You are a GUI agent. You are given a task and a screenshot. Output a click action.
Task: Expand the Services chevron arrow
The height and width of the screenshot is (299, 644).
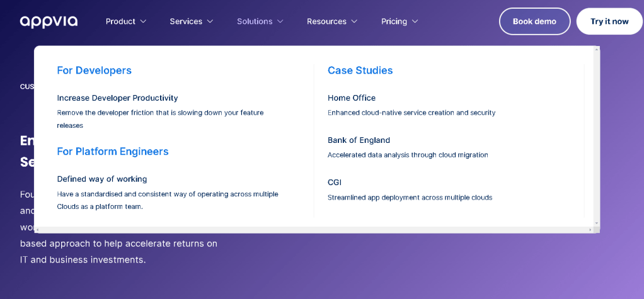tap(210, 21)
